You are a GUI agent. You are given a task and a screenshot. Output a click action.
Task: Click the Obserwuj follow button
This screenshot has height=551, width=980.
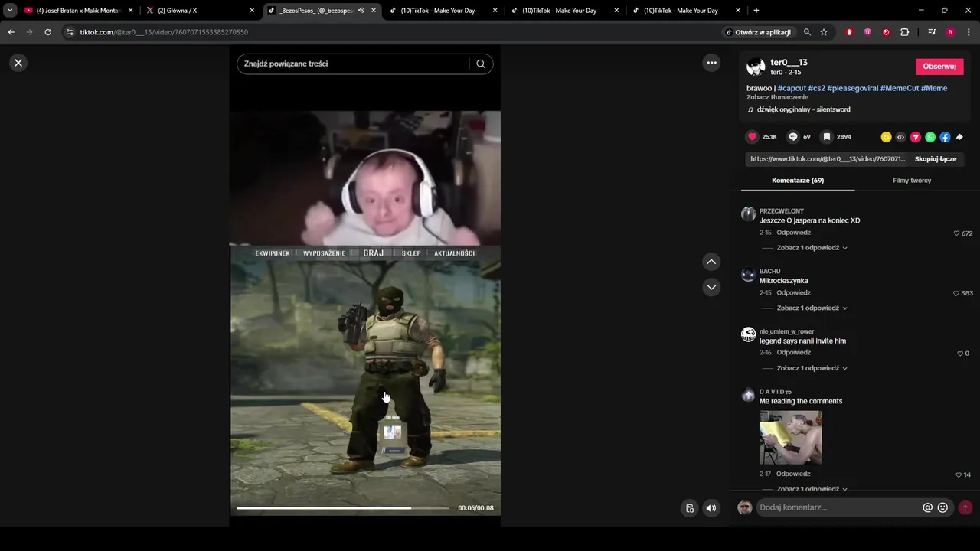click(939, 67)
